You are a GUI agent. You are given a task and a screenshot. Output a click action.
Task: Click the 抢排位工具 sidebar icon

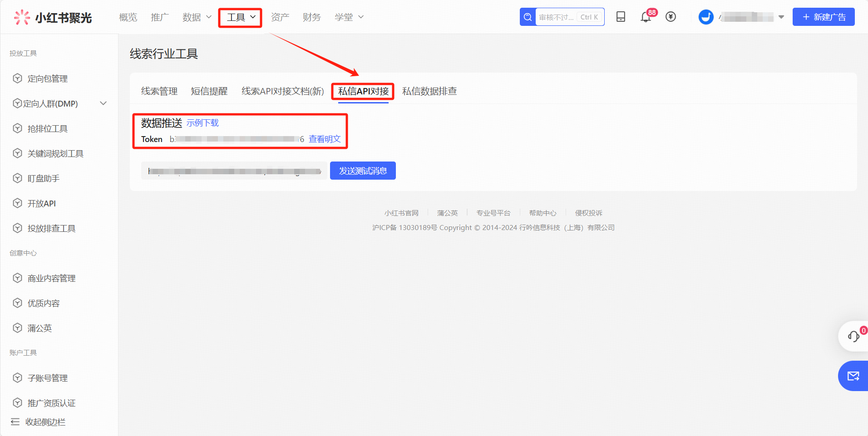[x=17, y=128]
